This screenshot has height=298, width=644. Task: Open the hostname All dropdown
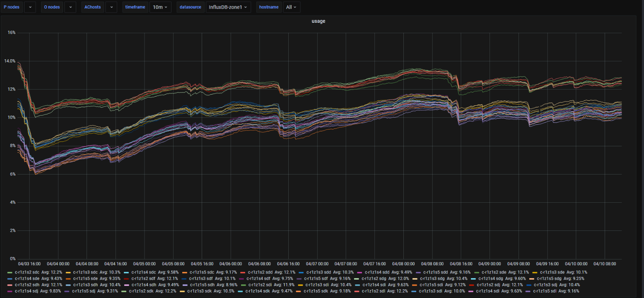pos(292,7)
